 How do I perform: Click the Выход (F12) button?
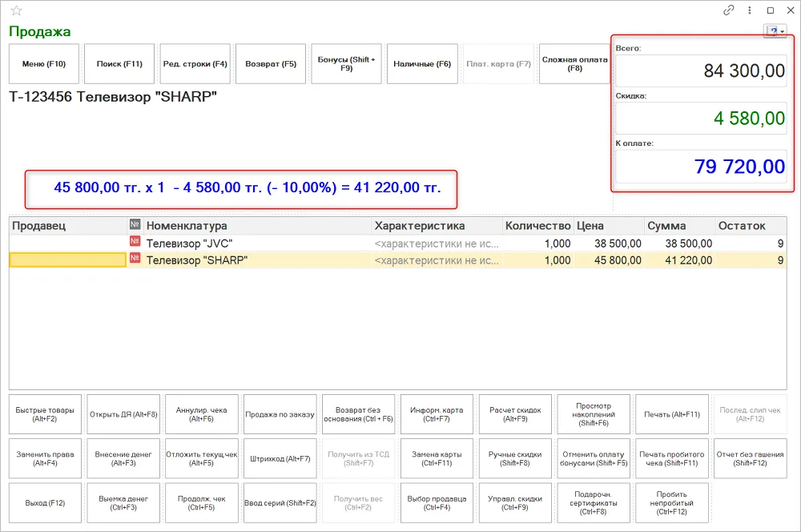tap(45, 503)
